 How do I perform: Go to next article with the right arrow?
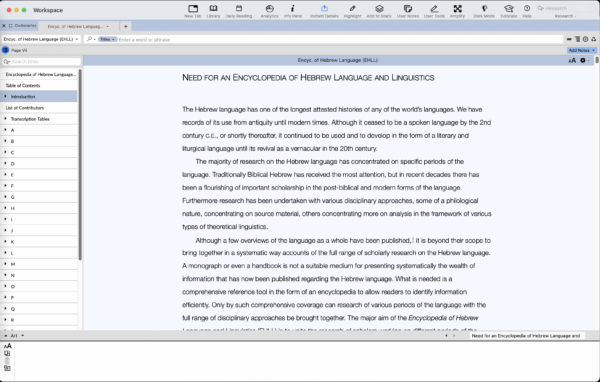pyautogui.click(x=454, y=336)
